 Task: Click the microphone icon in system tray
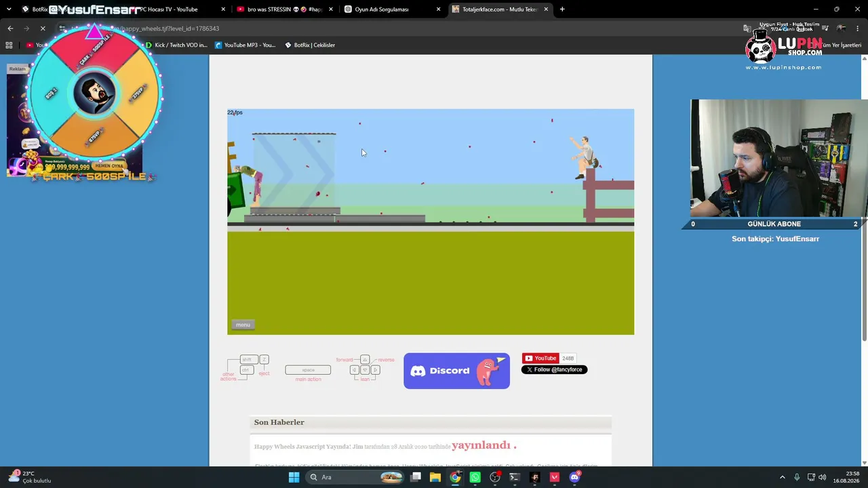click(x=797, y=477)
